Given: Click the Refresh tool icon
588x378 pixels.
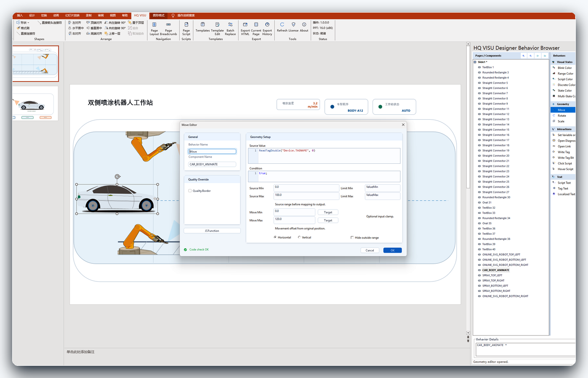Looking at the screenshot, I should (x=282, y=27).
